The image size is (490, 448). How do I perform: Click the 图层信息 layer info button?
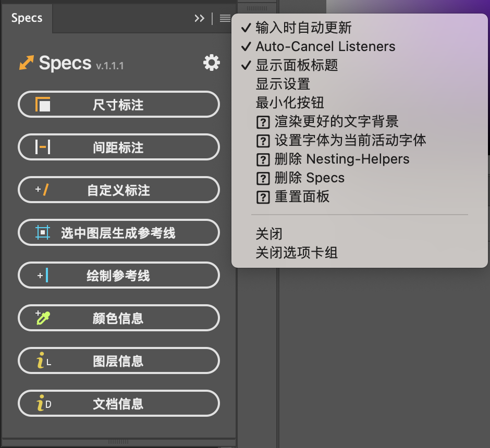pos(118,360)
